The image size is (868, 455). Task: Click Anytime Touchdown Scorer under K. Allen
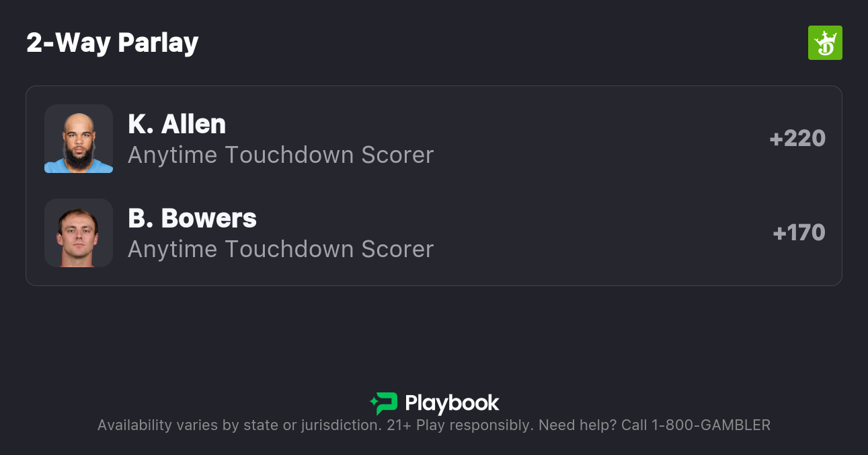(x=280, y=155)
